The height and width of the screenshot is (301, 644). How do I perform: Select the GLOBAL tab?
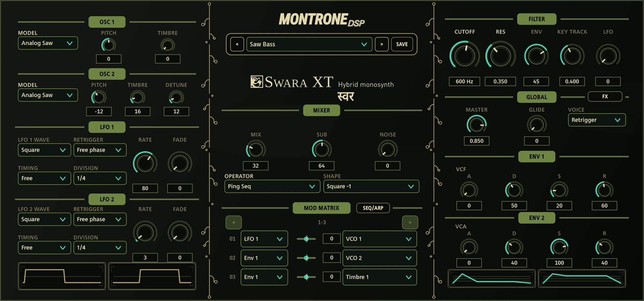537,97
